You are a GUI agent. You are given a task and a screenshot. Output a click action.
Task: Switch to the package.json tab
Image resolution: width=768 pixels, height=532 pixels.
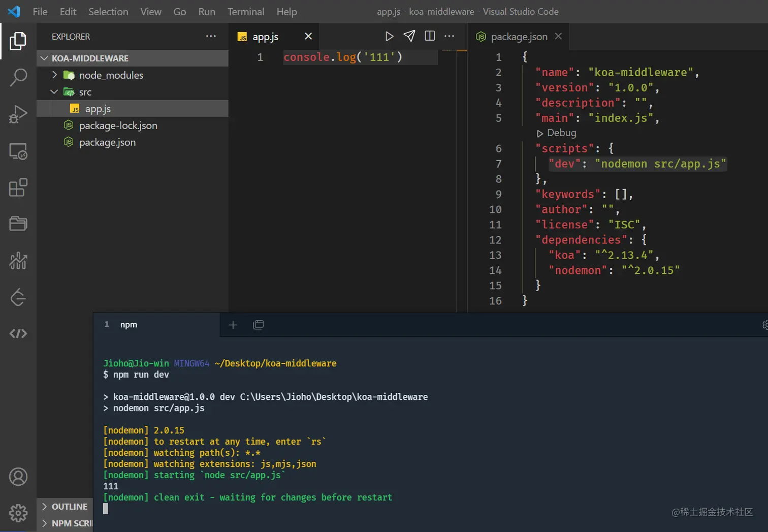519,37
